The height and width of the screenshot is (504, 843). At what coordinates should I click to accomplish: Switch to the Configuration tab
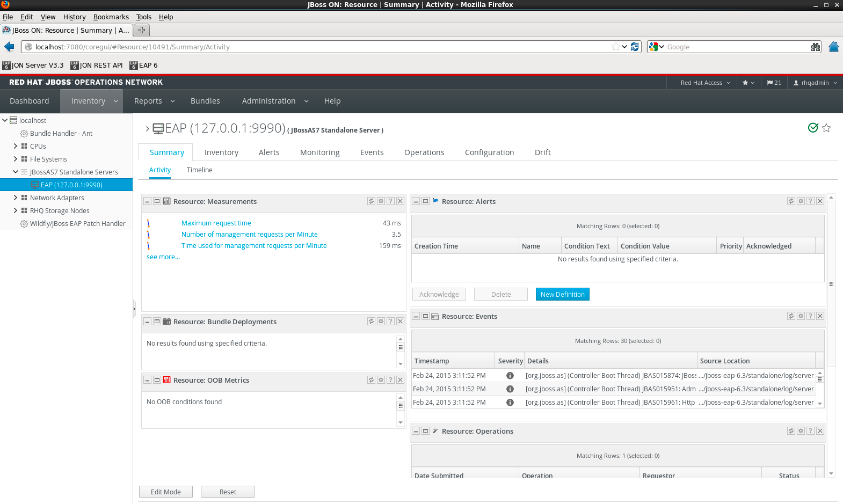click(x=490, y=152)
